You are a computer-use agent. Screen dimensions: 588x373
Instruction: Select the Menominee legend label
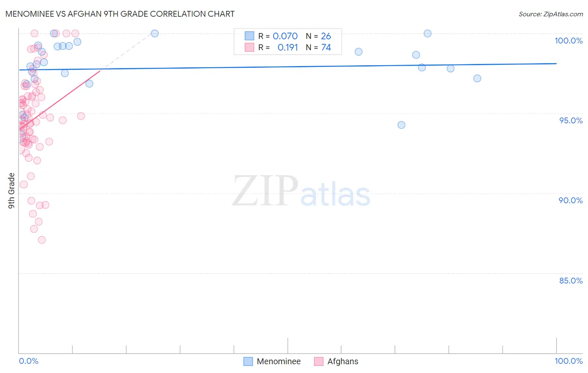pos(279,361)
